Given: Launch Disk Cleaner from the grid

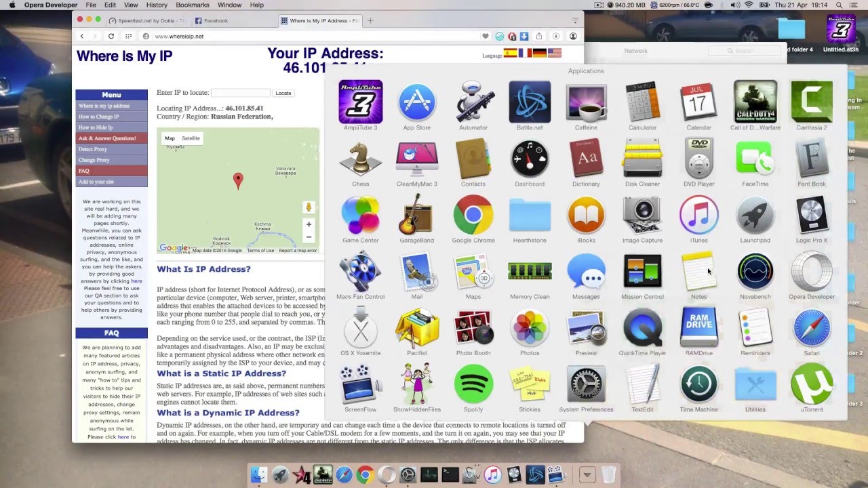Looking at the screenshot, I should [x=642, y=158].
